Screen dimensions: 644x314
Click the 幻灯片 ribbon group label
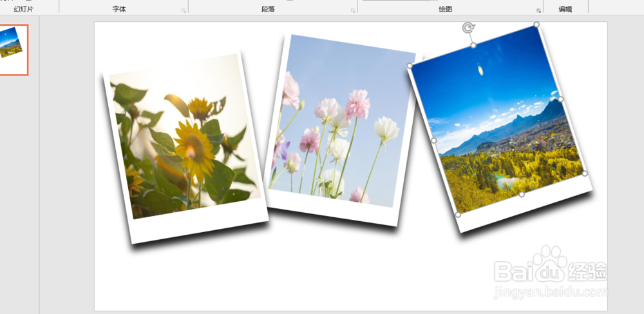[x=24, y=9]
